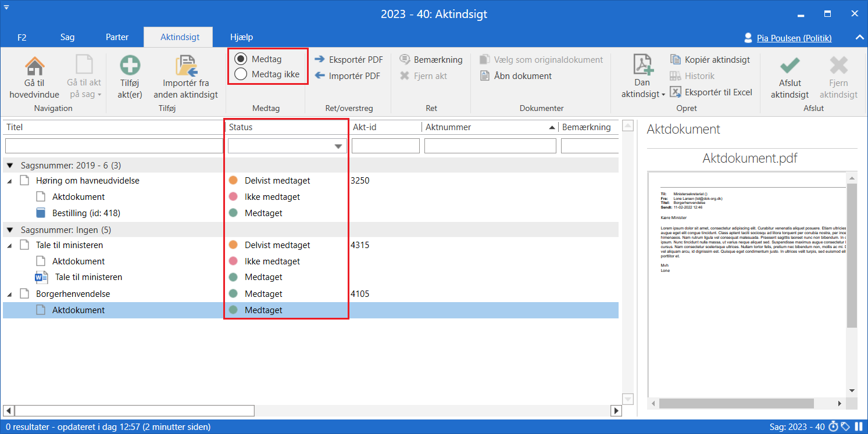Click status dot of Høring om havneudvidelse
868x434 pixels.
click(x=233, y=181)
